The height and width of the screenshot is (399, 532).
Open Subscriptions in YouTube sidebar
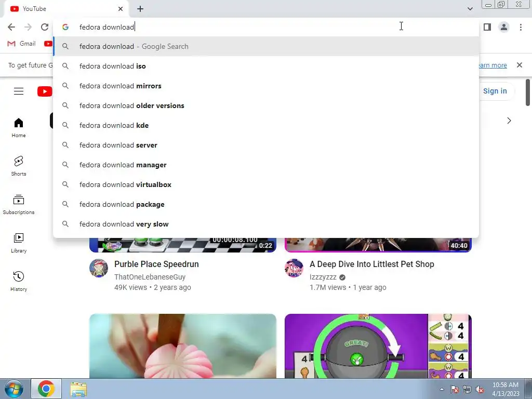tap(19, 205)
